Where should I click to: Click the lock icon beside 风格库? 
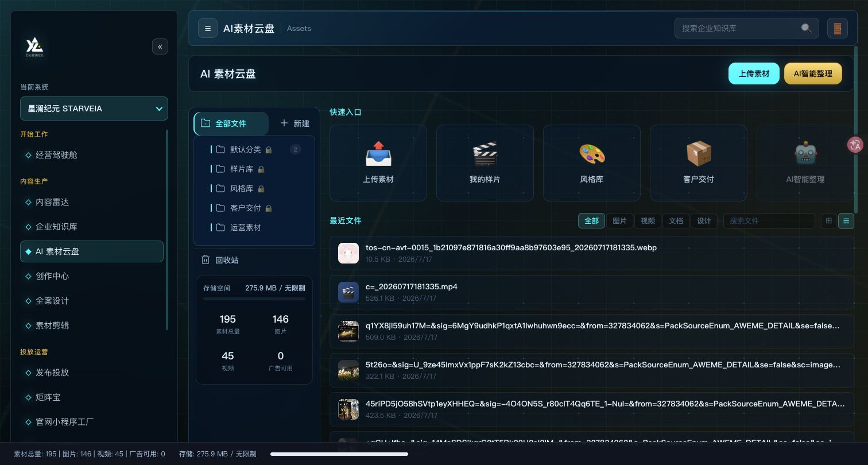point(261,189)
